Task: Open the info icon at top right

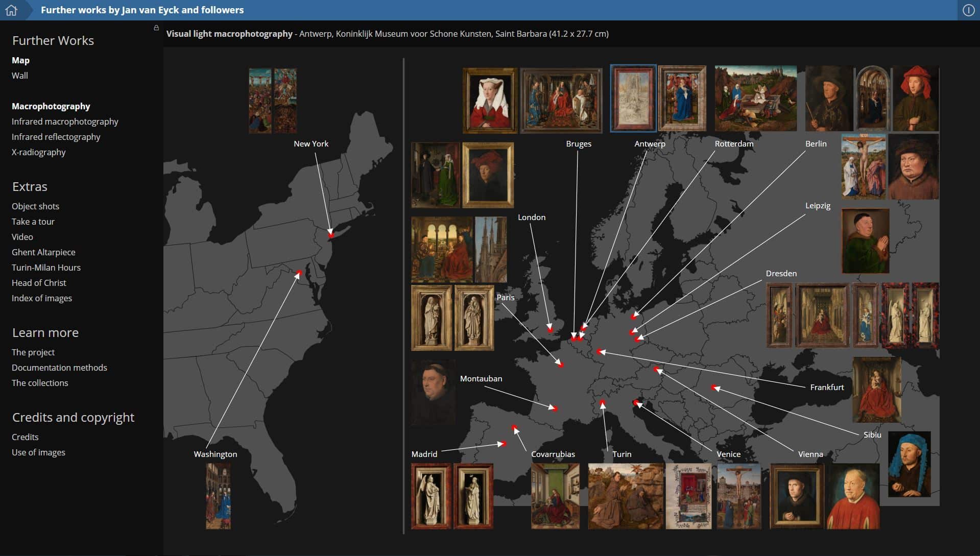Action: [x=968, y=10]
